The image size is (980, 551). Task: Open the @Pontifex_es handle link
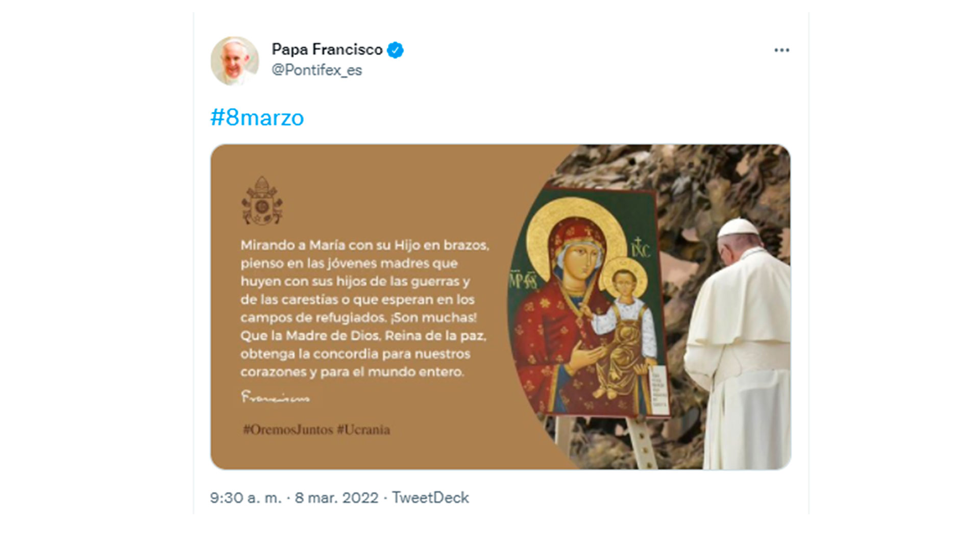coord(316,70)
